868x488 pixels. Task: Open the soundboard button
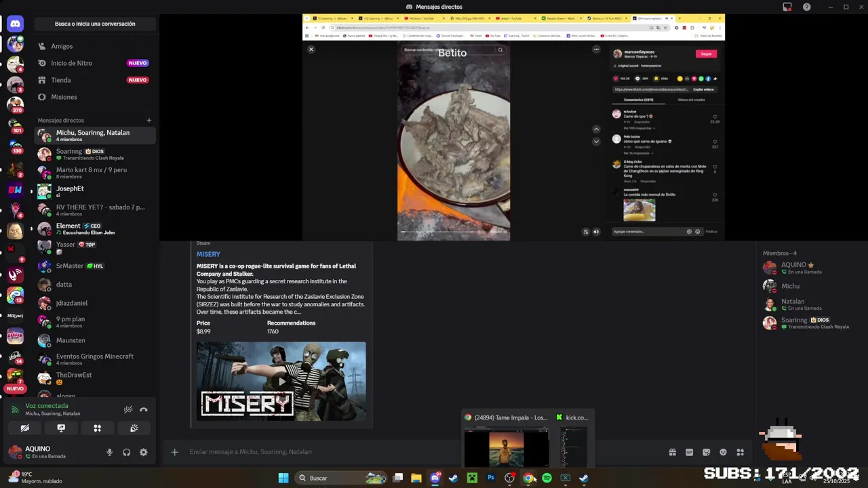pyautogui.click(x=134, y=428)
